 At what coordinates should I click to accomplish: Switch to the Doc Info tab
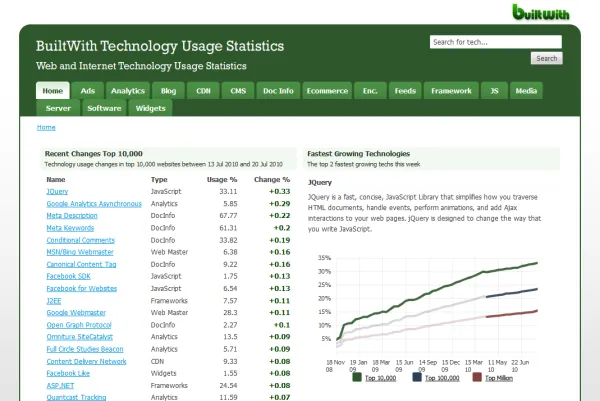(x=278, y=91)
